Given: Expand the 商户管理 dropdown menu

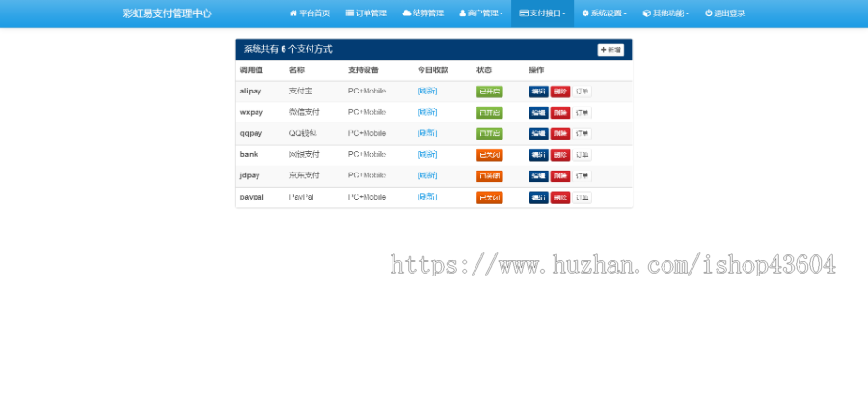Looking at the screenshot, I should pyautogui.click(x=481, y=13).
